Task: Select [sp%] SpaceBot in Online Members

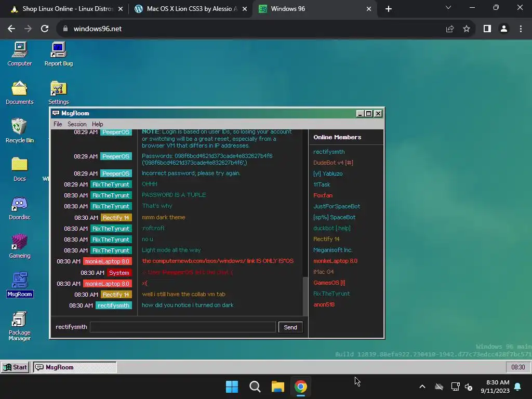Action: [334, 217]
